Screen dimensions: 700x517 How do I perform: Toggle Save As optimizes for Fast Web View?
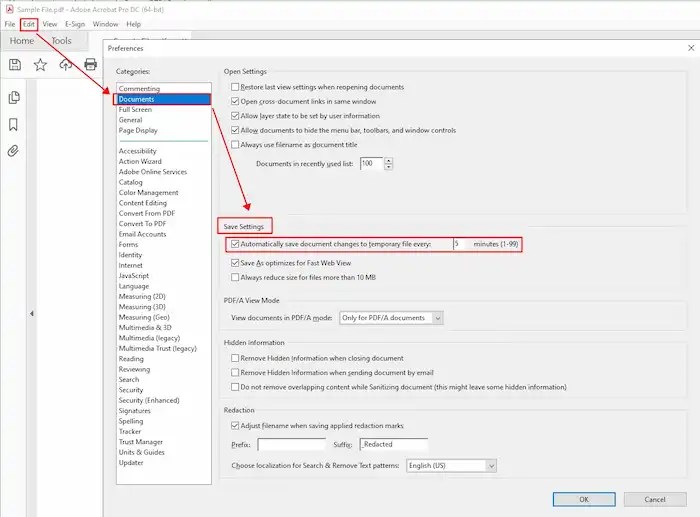click(235, 263)
